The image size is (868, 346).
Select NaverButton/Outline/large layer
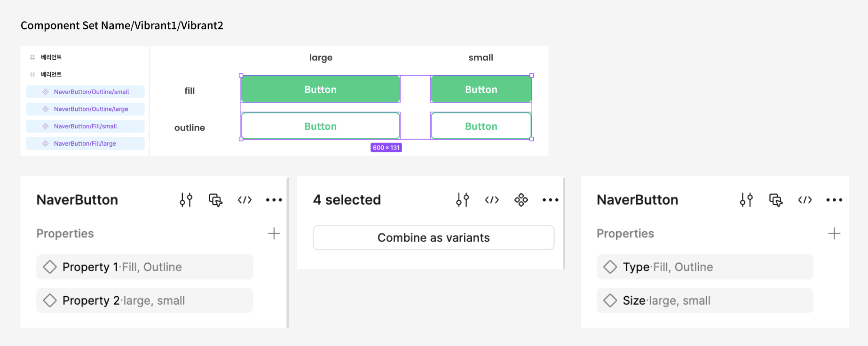click(85, 109)
